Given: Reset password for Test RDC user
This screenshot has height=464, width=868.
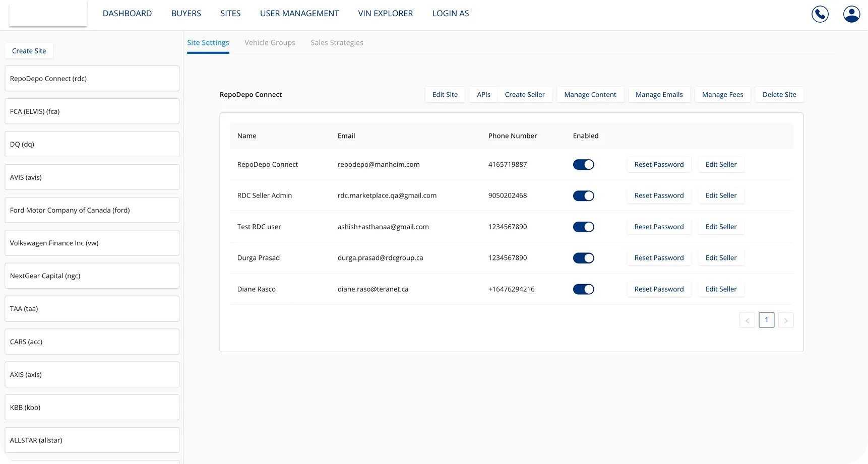Looking at the screenshot, I should tap(659, 227).
